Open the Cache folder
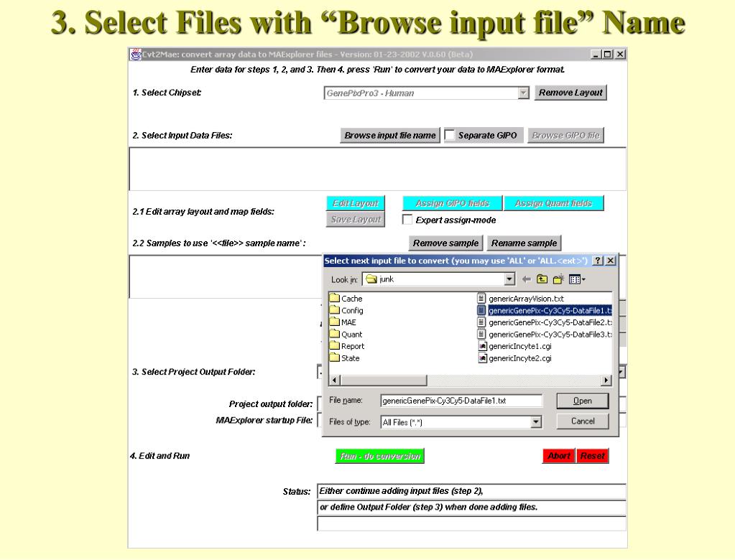The height and width of the screenshot is (560, 735). pyautogui.click(x=346, y=298)
